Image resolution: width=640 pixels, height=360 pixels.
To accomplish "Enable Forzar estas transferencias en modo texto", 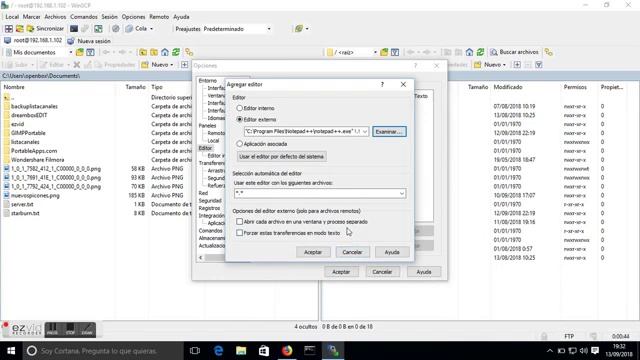I will pos(240,233).
